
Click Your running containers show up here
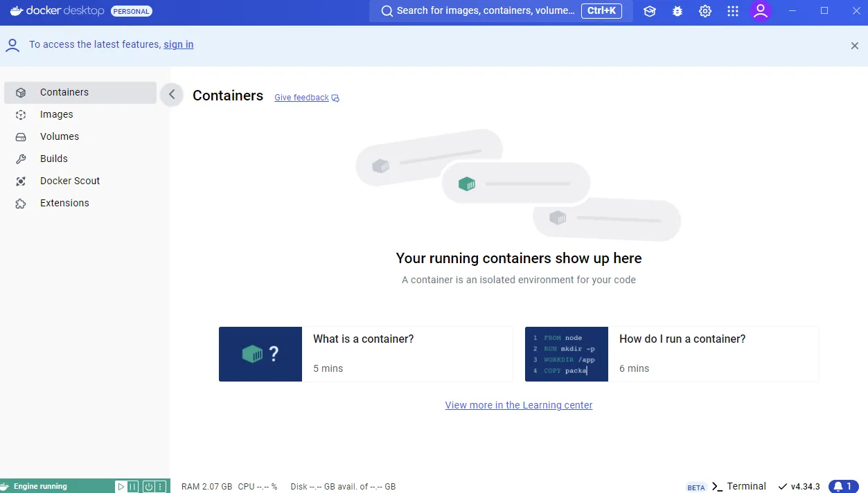click(519, 258)
